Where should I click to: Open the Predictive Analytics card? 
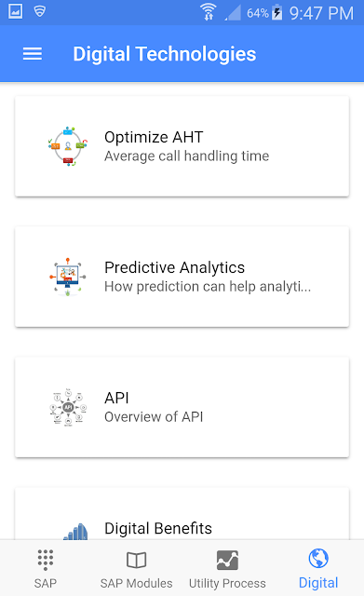click(182, 277)
